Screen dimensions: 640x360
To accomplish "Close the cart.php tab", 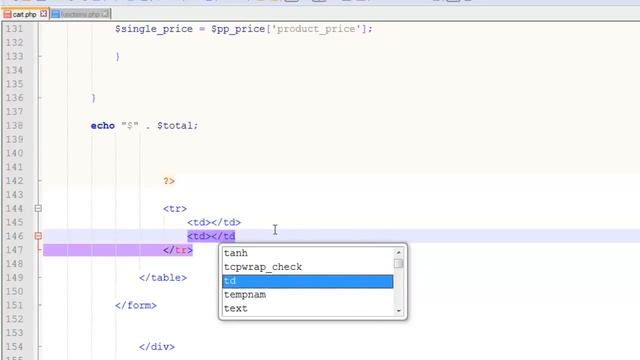I will click(43, 14).
